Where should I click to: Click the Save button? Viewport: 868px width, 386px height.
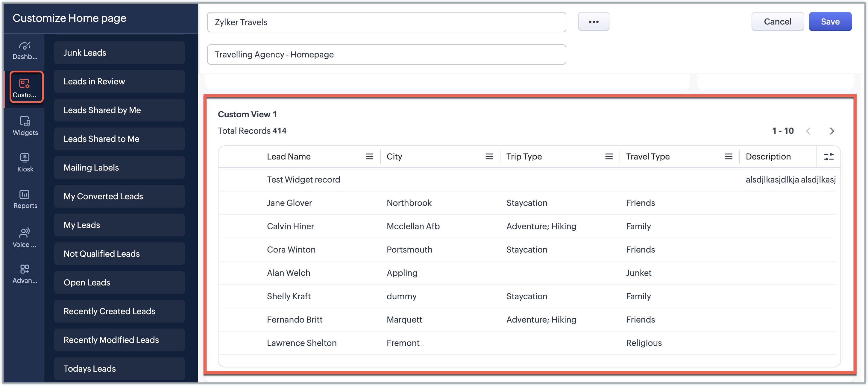[830, 22]
